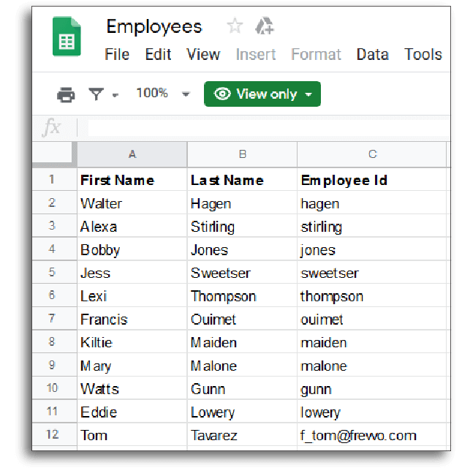
Task: Open the Tools menu
Action: [423, 55]
